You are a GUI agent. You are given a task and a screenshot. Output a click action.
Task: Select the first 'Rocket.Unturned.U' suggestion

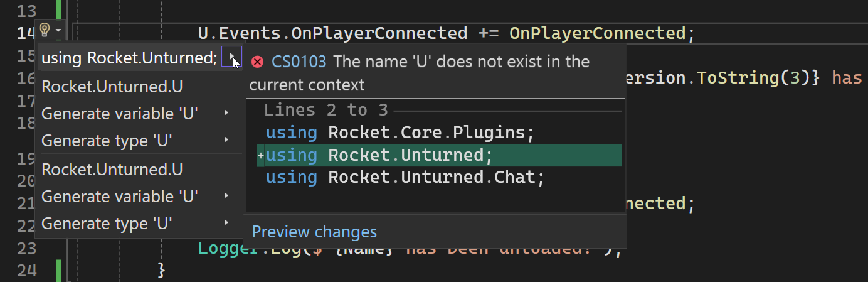pos(112,86)
